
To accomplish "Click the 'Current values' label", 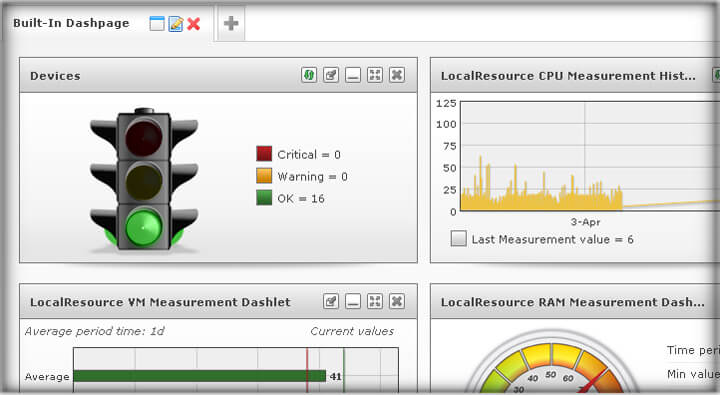I will 352,331.
